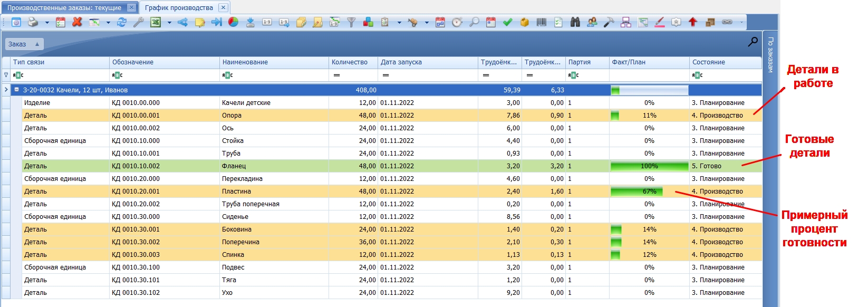Open dropdown arrow next to the Excel icon
The width and height of the screenshot is (868, 307).
pos(169,23)
